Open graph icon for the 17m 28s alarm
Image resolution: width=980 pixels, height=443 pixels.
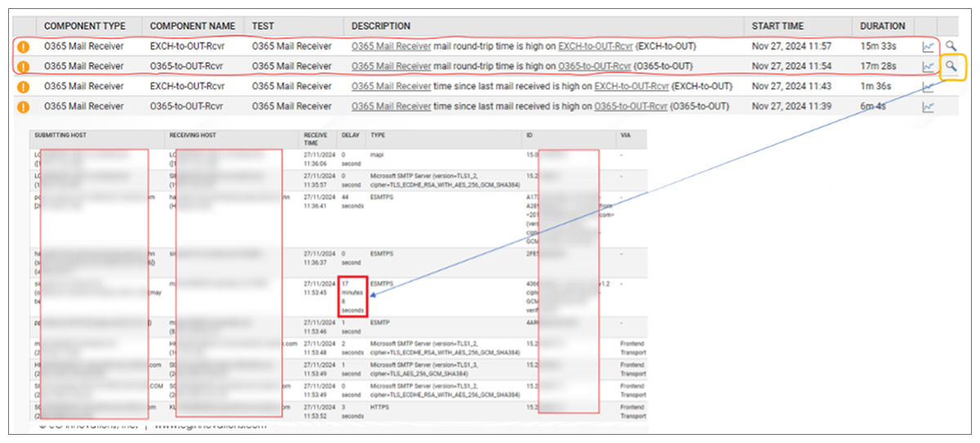928,67
